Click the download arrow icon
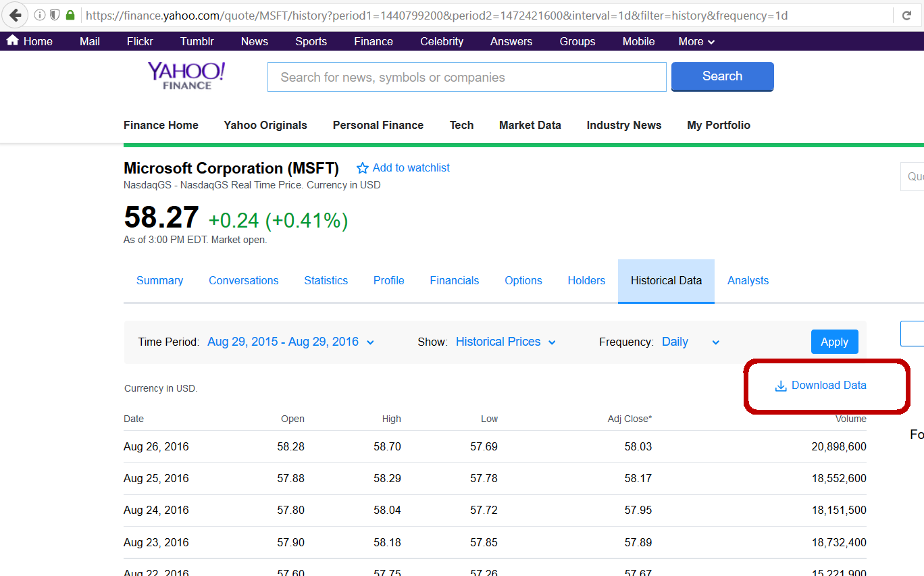This screenshot has height=576, width=924. click(781, 386)
